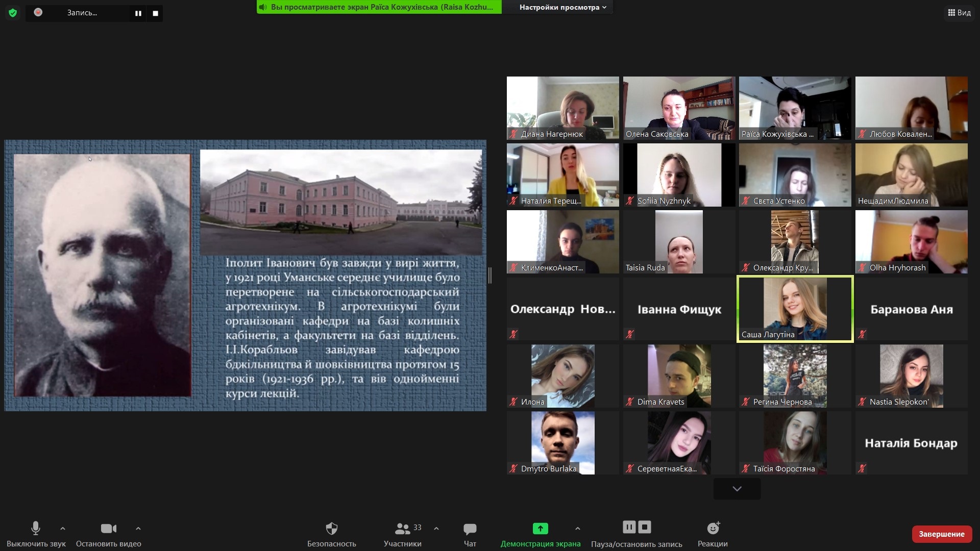Select Наталія Бондар participant tile
Viewport: 980px width, 551px height.
912,443
